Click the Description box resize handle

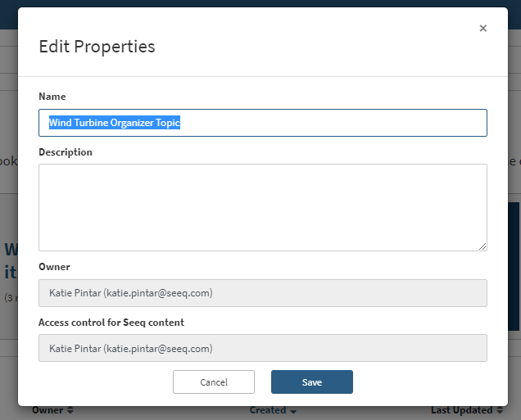[x=482, y=246]
